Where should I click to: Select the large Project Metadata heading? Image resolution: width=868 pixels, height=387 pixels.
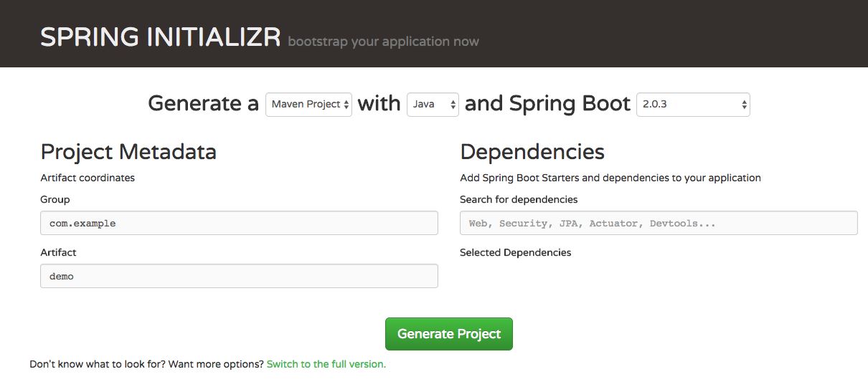pos(128,152)
